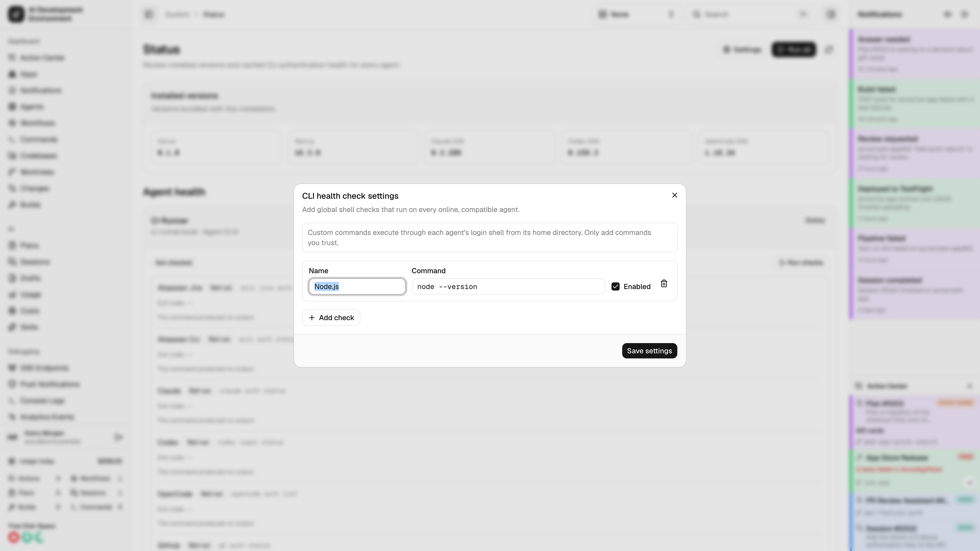Save settings in the dialog footer

click(x=650, y=350)
